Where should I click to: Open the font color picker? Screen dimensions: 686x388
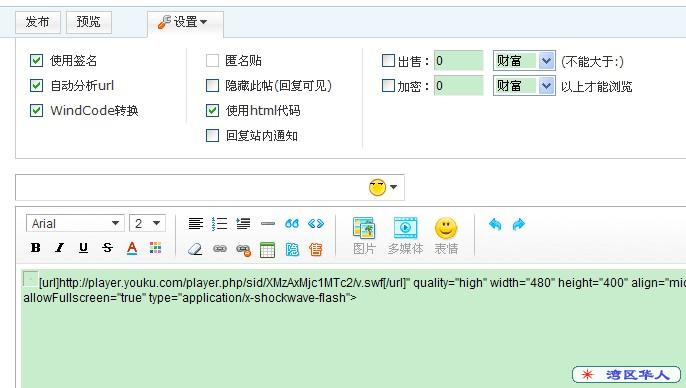coord(132,248)
